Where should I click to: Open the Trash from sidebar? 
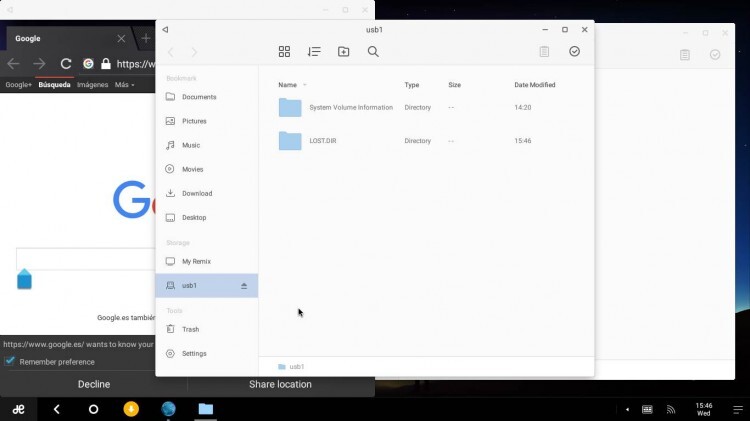(x=190, y=329)
